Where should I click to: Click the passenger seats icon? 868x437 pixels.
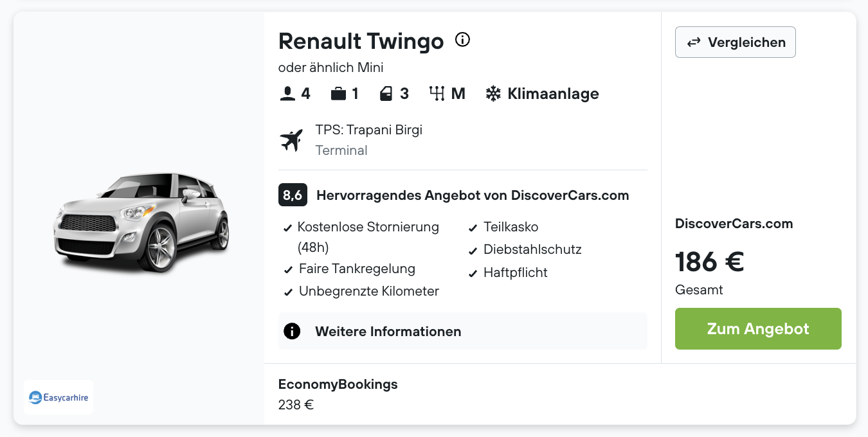287,94
